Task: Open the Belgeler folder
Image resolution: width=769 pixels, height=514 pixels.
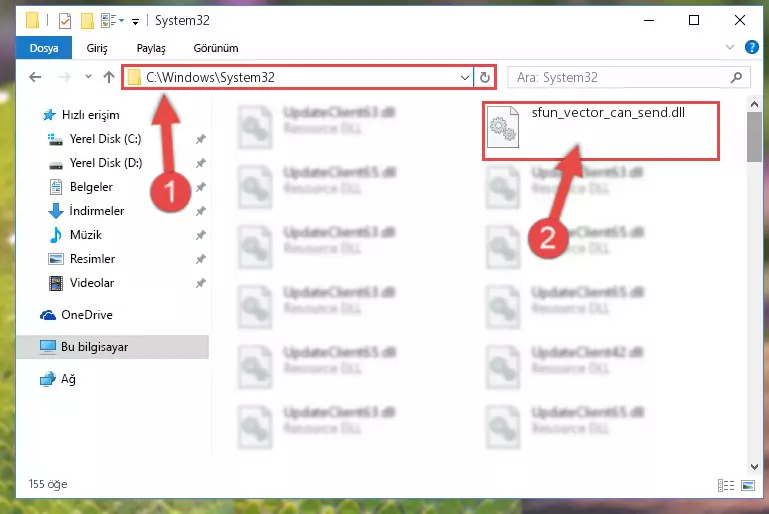Action: (91, 187)
